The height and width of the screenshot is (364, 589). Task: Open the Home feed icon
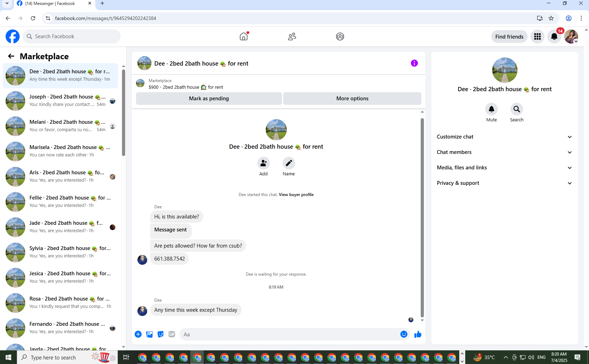click(x=244, y=36)
